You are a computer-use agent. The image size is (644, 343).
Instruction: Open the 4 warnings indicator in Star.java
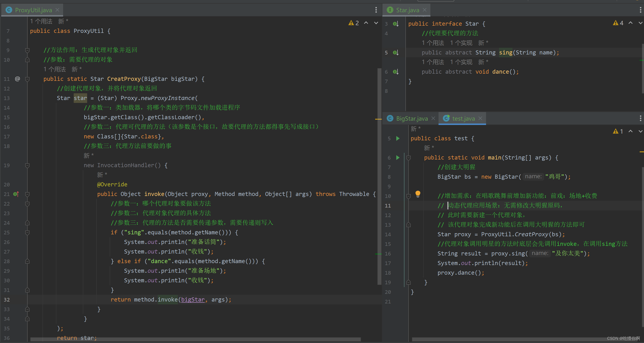click(x=618, y=23)
